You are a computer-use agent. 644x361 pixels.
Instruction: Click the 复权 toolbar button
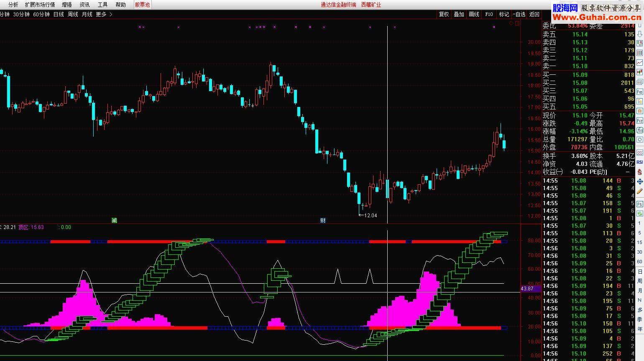click(x=444, y=14)
